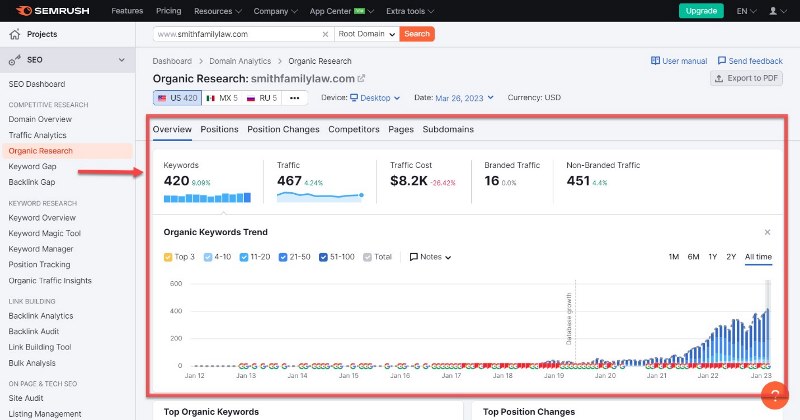Go to Dashboard breadcrumb link
This screenshot has width=800, height=420.
point(172,61)
